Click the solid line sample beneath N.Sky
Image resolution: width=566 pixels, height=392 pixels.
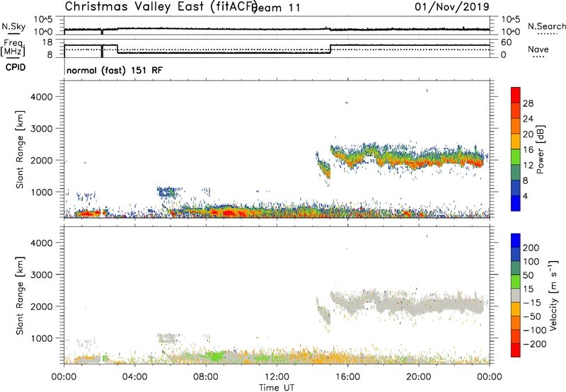tap(13, 33)
